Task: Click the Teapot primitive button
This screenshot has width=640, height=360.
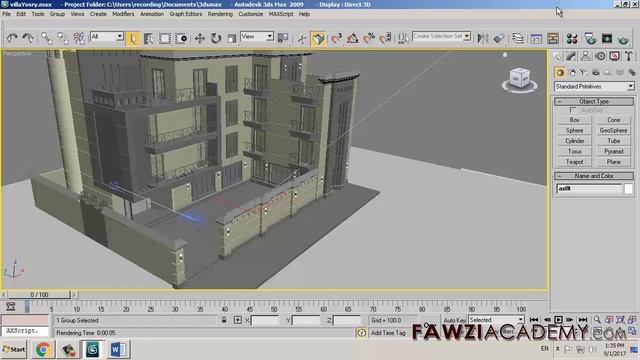Action: click(574, 162)
